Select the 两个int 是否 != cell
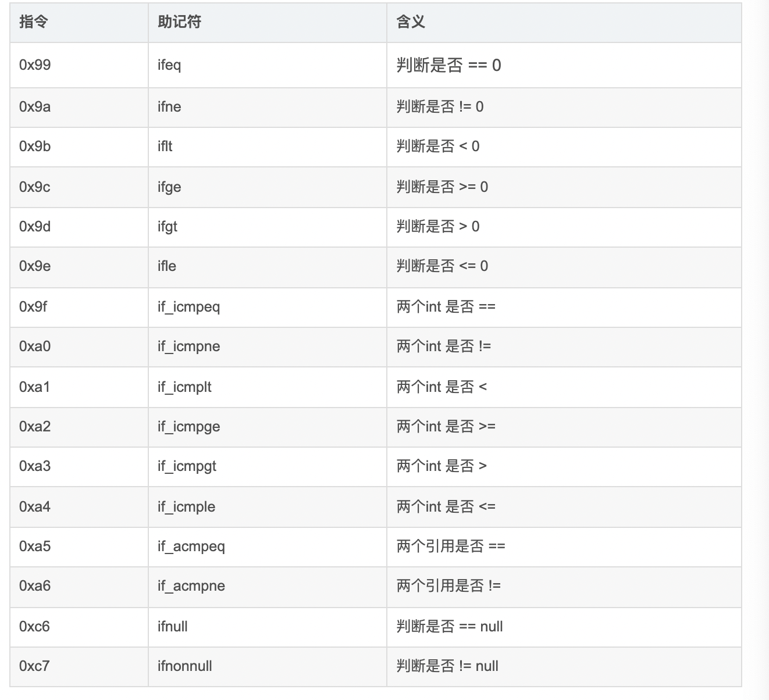Screen dimensions: 769x700 tap(564, 347)
